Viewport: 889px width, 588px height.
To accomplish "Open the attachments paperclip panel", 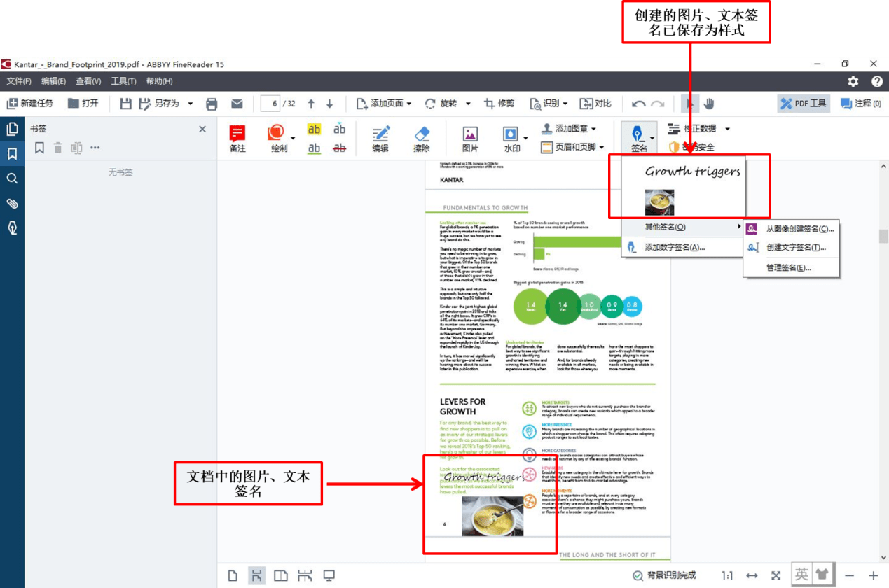I will pyautogui.click(x=12, y=203).
